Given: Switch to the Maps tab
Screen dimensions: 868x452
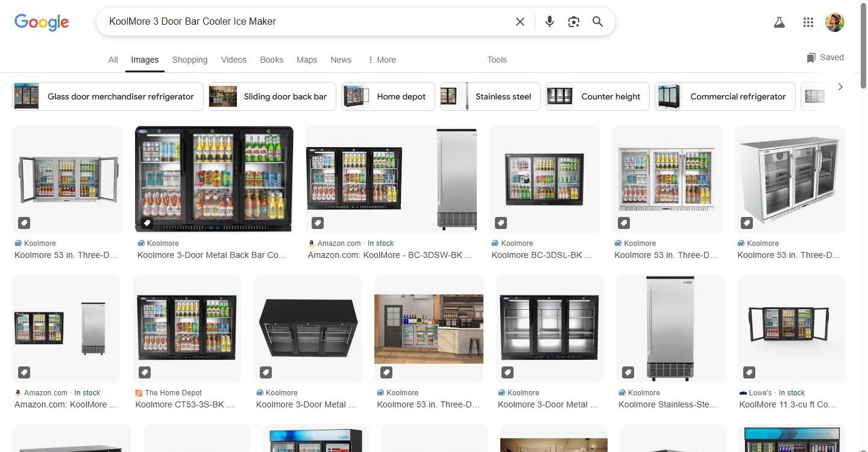Looking at the screenshot, I should [306, 60].
